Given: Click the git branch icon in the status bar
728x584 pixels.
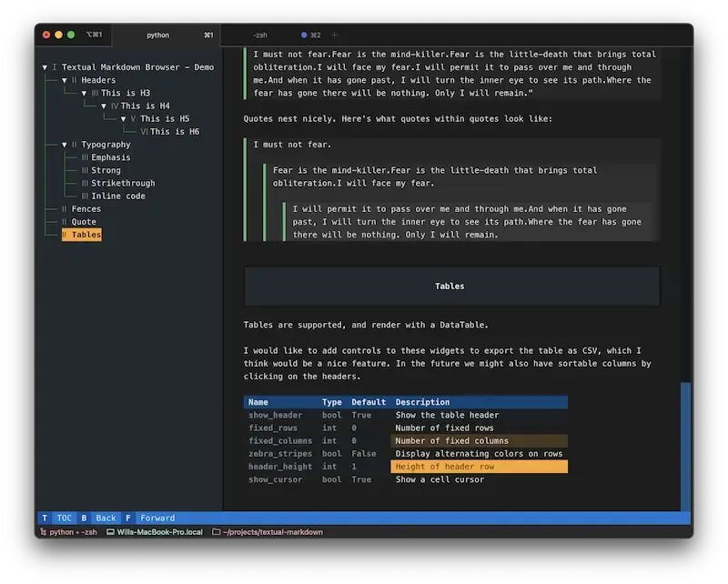Looking at the screenshot, I should [43, 532].
